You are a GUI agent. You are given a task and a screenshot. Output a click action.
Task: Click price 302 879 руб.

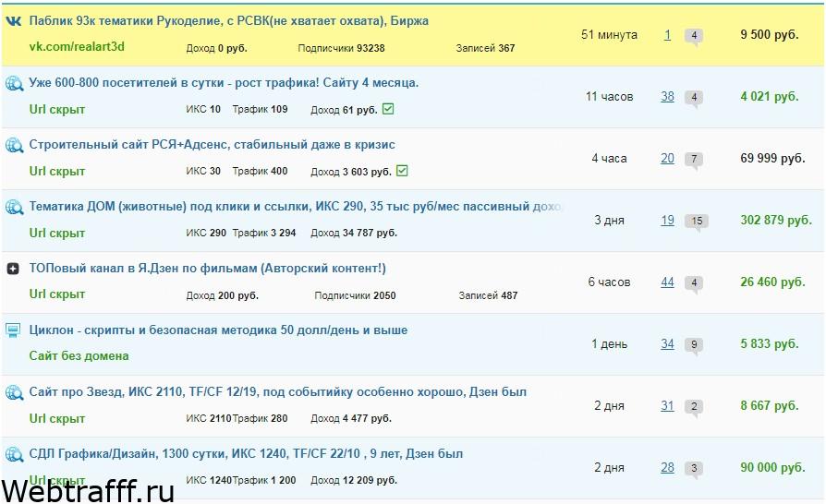tap(776, 220)
